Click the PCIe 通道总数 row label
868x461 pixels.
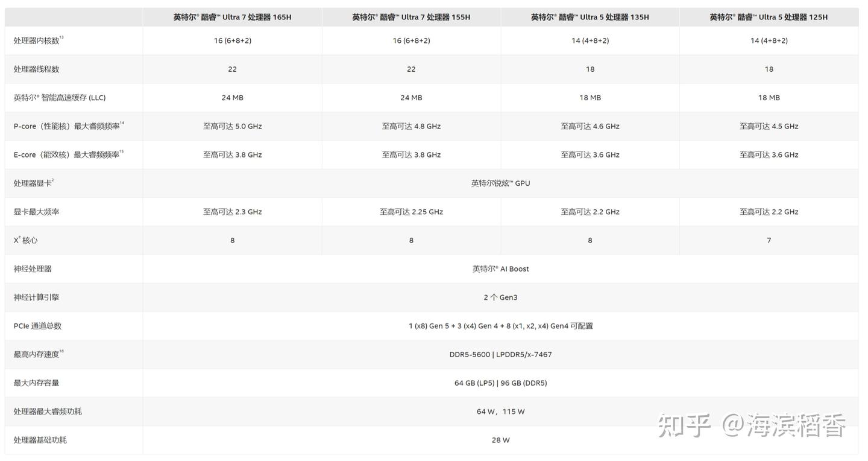tap(37, 326)
